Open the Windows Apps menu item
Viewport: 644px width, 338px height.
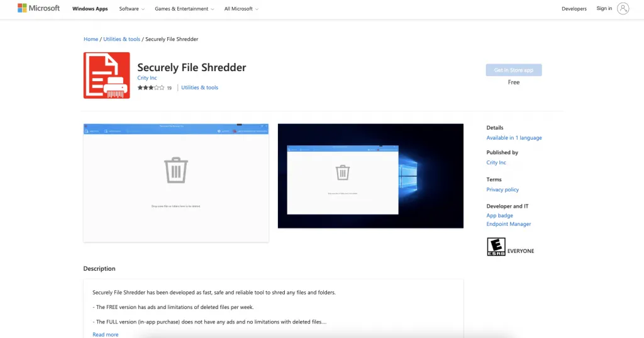(x=90, y=9)
